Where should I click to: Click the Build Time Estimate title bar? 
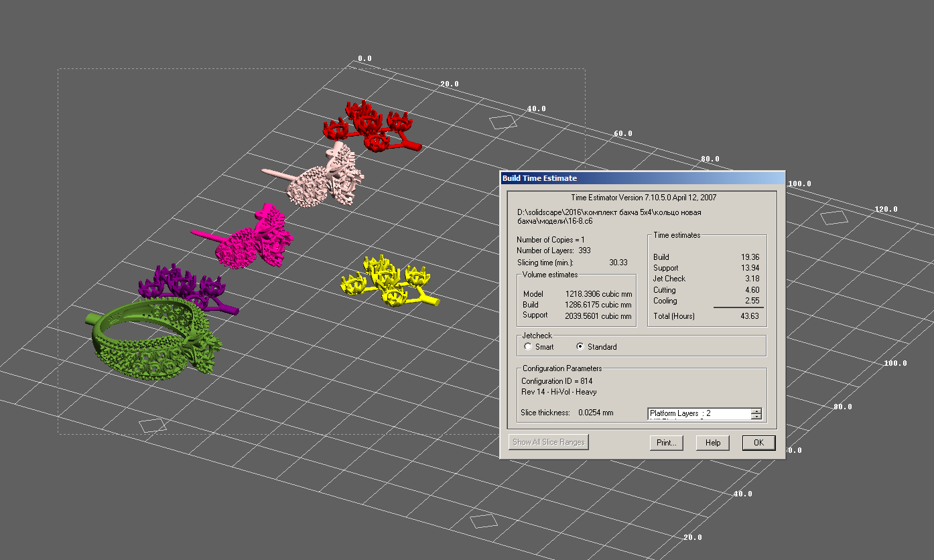coord(642,178)
